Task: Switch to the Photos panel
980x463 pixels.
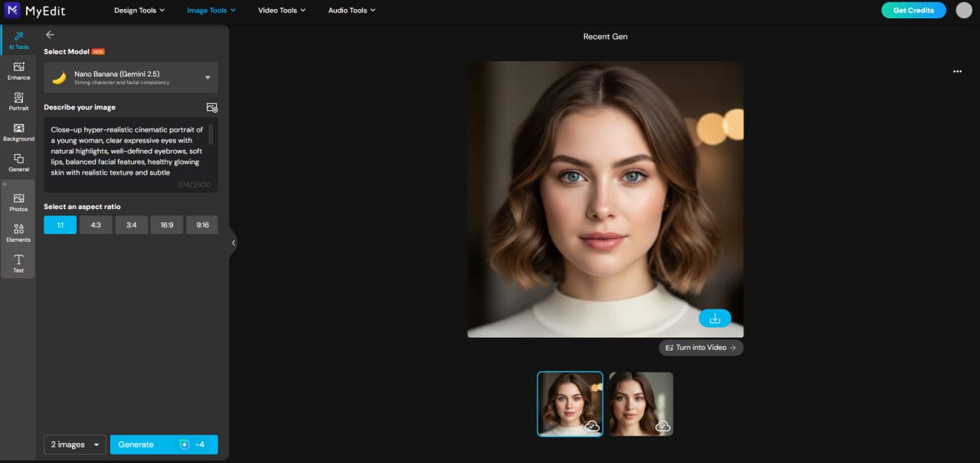Action: (x=18, y=202)
